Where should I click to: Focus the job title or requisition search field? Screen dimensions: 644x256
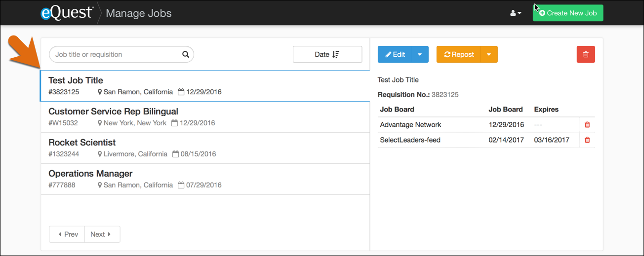tap(116, 55)
